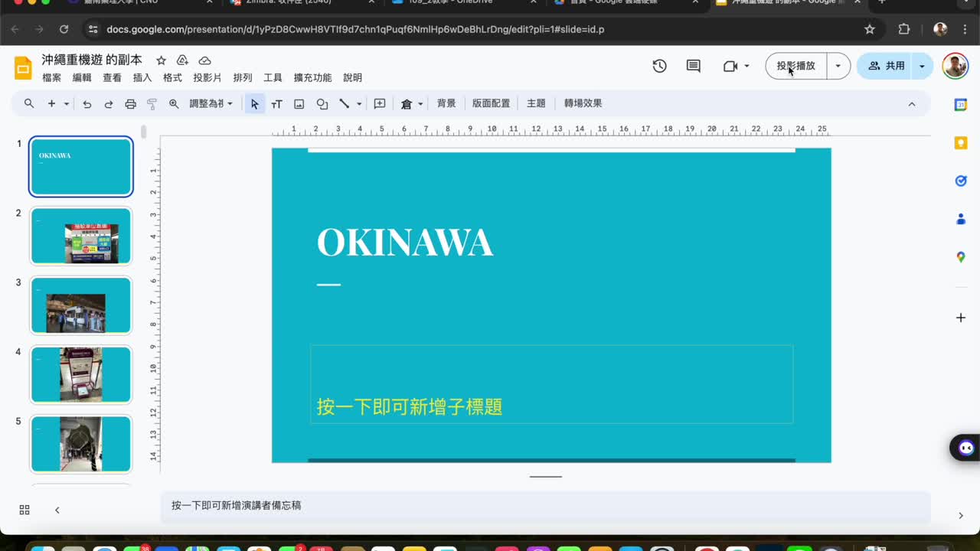
Task: Open the Google Slides home icon
Action: pyautogui.click(x=23, y=68)
